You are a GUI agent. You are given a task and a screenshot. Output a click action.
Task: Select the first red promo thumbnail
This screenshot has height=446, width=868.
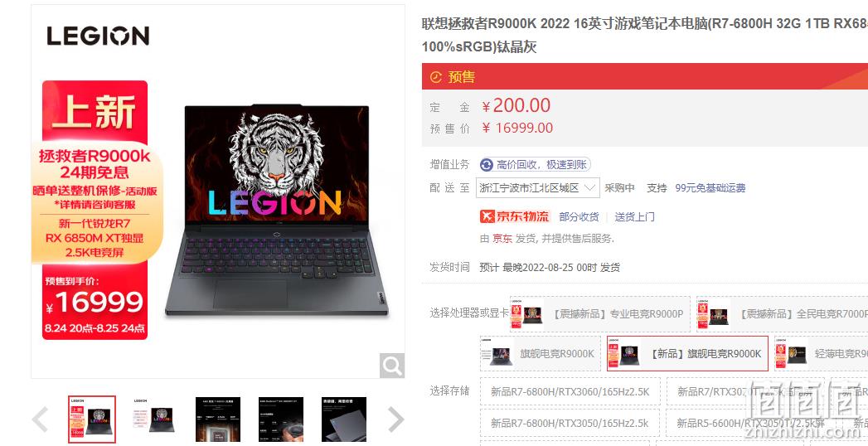click(x=92, y=419)
